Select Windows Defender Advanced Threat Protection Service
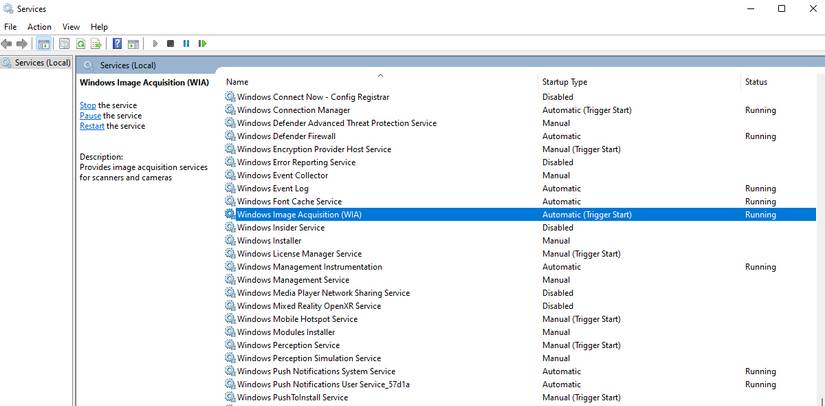The image size is (825, 406). pyautogui.click(x=520, y=123)
